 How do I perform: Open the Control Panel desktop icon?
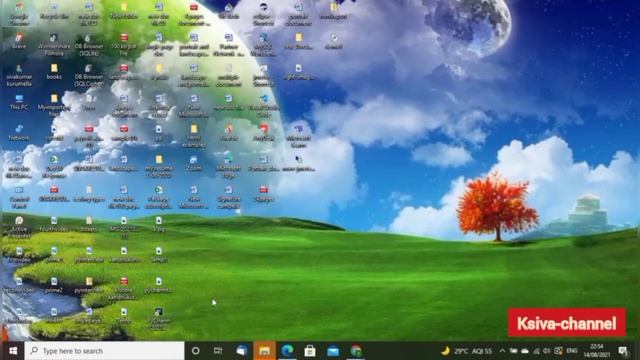[x=19, y=197]
